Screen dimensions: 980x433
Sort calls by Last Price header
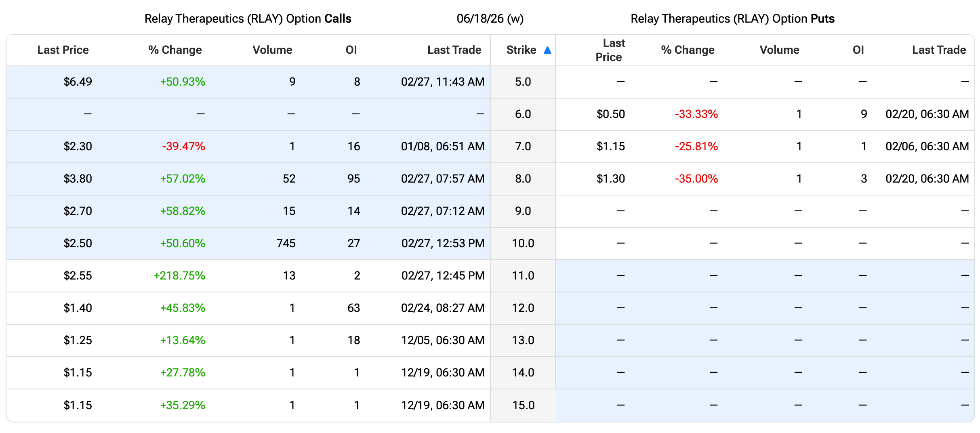[63, 50]
